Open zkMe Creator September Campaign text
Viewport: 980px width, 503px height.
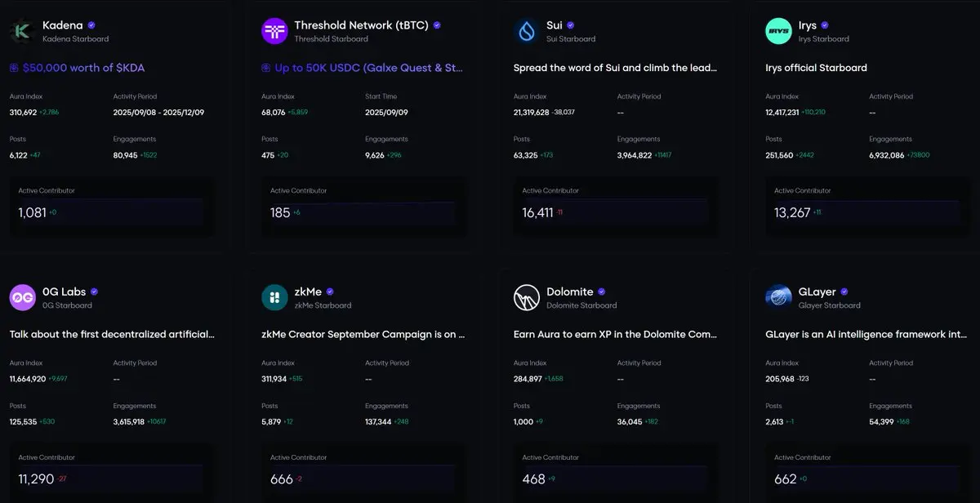pyautogui.click(x=363, y=334)
